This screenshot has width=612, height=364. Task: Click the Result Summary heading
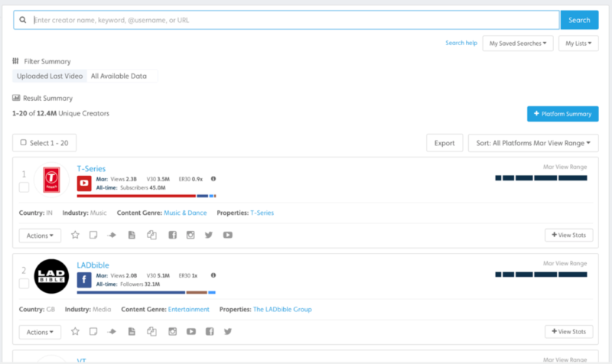[x=47, y=98]
